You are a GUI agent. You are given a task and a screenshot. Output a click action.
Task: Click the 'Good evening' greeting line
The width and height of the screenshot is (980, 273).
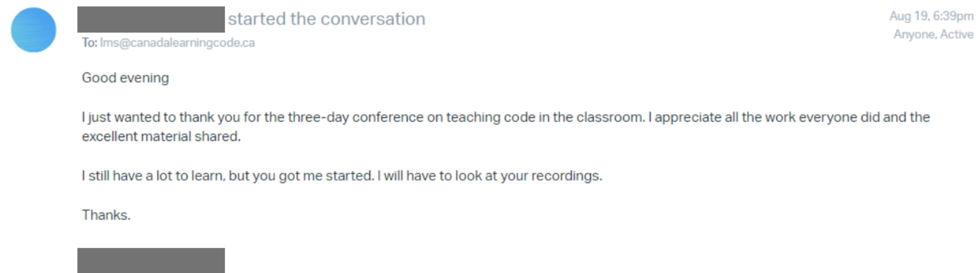point(126,78)
